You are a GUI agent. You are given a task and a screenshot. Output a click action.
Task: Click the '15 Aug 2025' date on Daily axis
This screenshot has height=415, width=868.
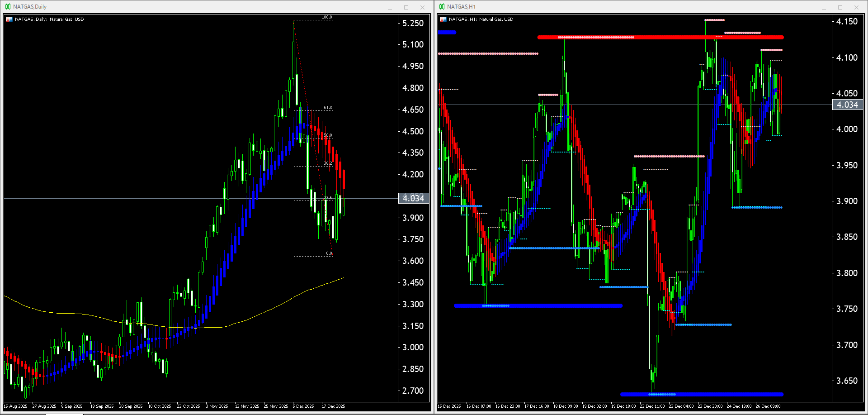[16, 406]
